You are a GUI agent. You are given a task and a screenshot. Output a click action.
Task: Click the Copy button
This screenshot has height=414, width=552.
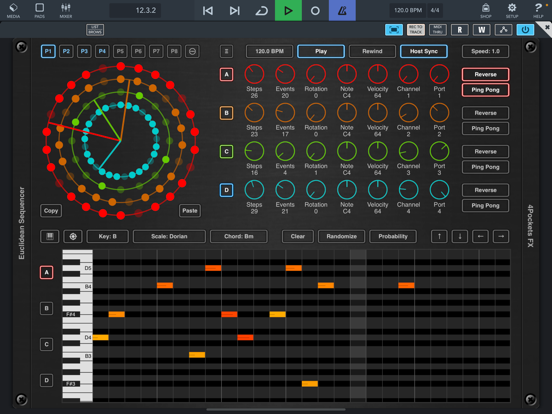click(x=51, y=211)
